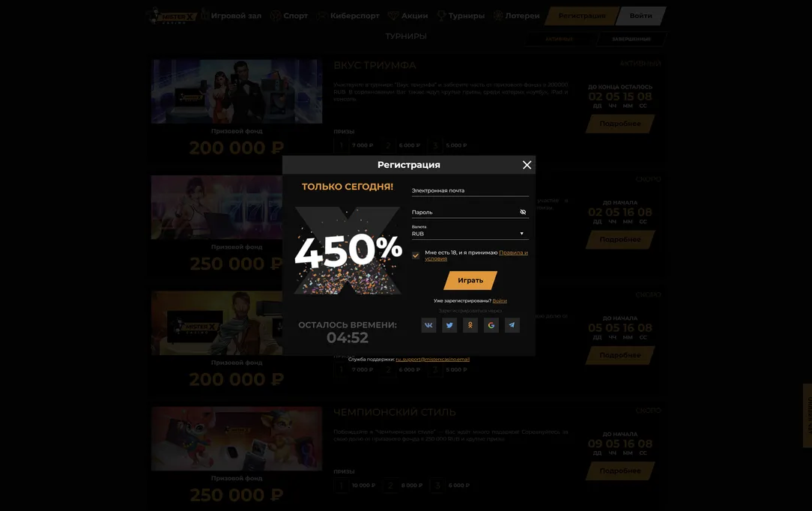The image size is (812, 511).
Task: Click the Электронная почта field
Action: pyautogui.click(x=470, y=190)
